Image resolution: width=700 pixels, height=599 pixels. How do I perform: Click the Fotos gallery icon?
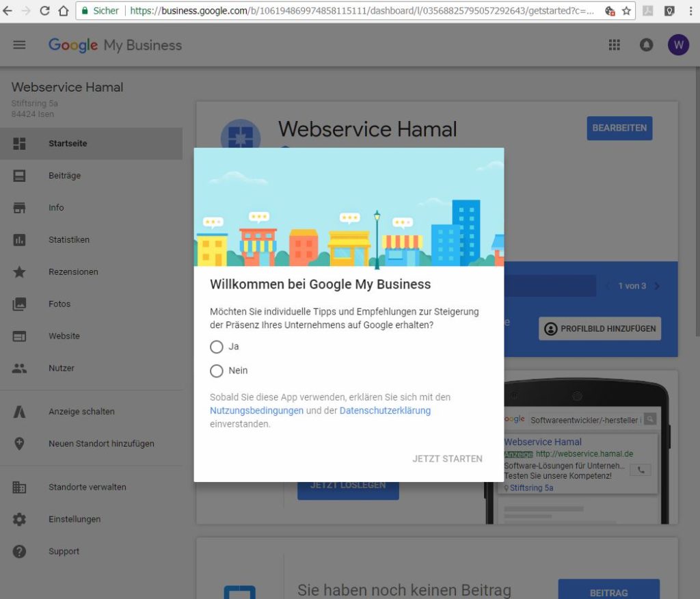(x=19, y=304)
